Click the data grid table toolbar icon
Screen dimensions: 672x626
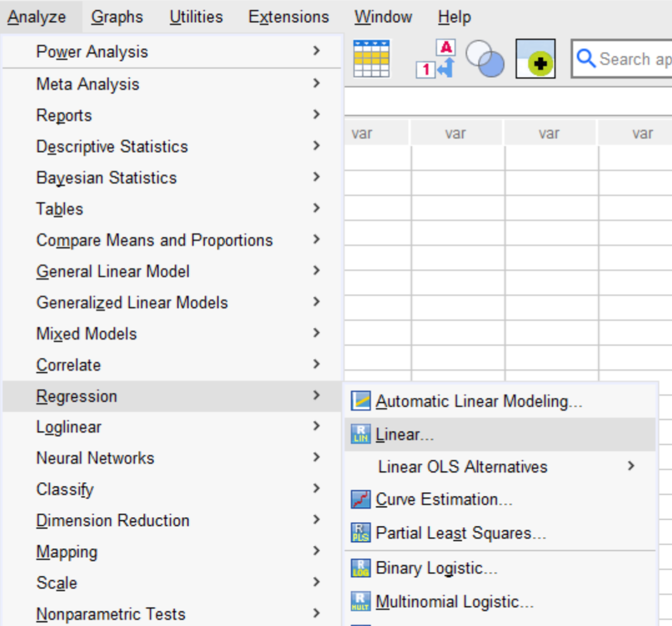click(372, 58)
